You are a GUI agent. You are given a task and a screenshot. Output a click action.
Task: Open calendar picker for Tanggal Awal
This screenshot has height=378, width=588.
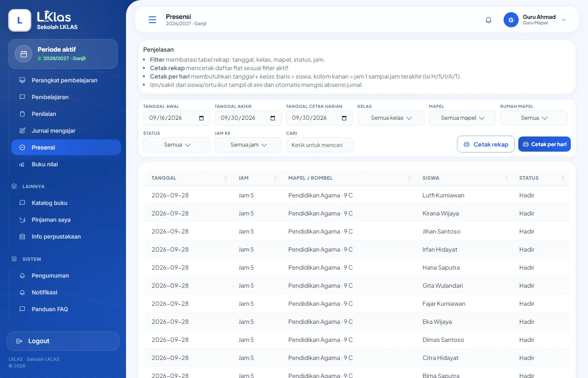[201, 118]
